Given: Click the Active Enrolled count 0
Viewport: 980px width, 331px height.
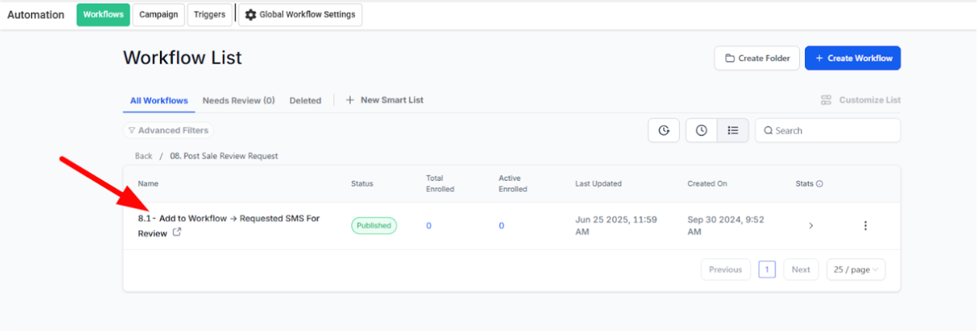Looking at the screenshot, I should coord(501,225).
